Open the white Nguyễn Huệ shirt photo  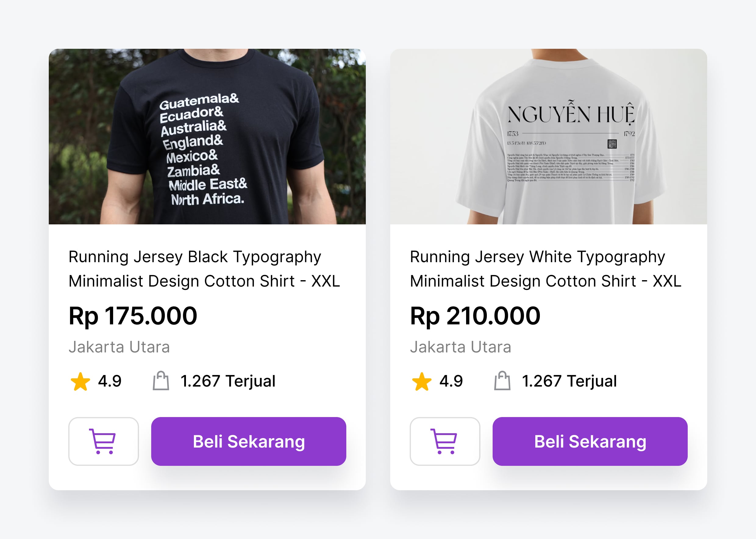point(548,136)
